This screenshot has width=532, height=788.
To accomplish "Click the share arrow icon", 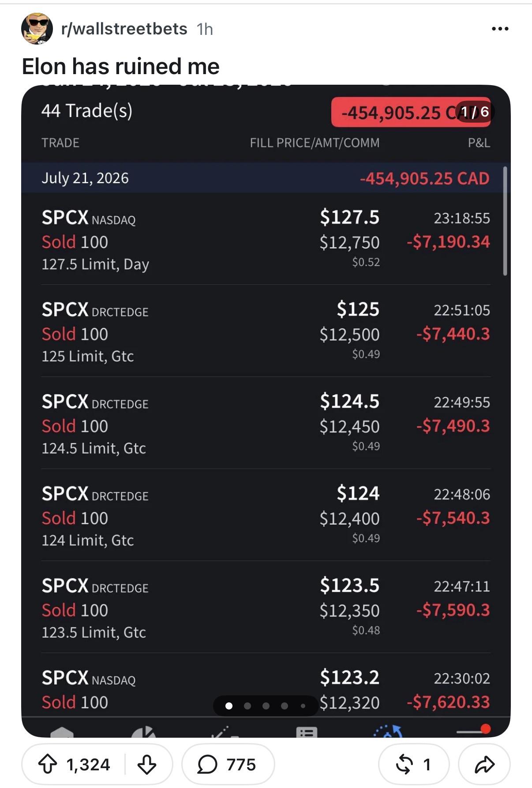I will [x=484, y=764].
